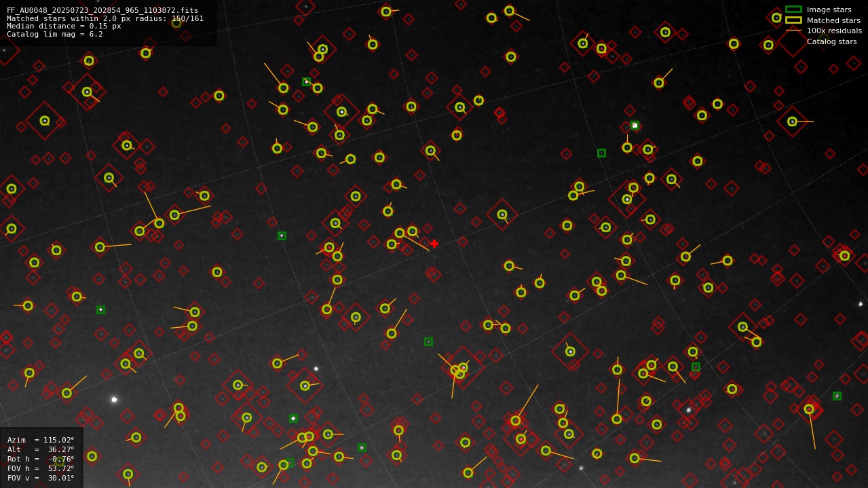Viewport: 868px width, 488px height.
Task: Click the 'FOV v = 30.01°' readout
Action: pyautogui.click(x=41, y=478)
